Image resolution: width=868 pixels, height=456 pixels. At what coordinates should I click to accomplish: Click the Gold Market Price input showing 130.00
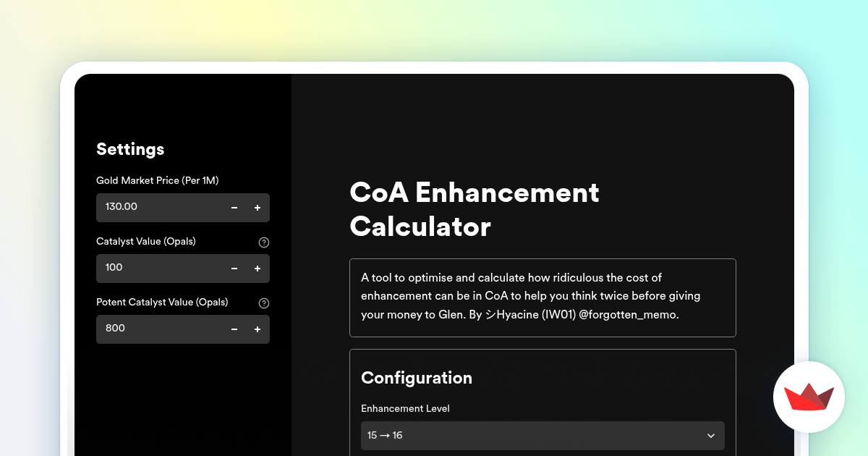tap(159, 208)
